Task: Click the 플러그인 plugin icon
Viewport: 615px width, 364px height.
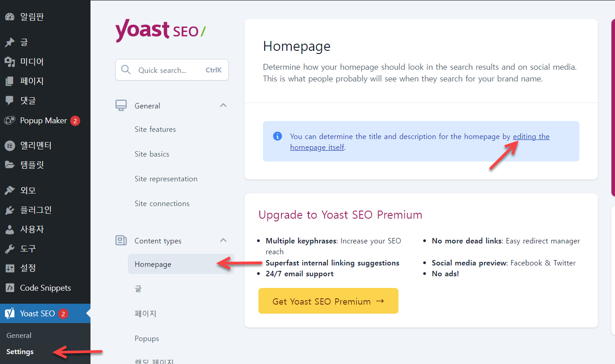Action: [x=10, y=210]
